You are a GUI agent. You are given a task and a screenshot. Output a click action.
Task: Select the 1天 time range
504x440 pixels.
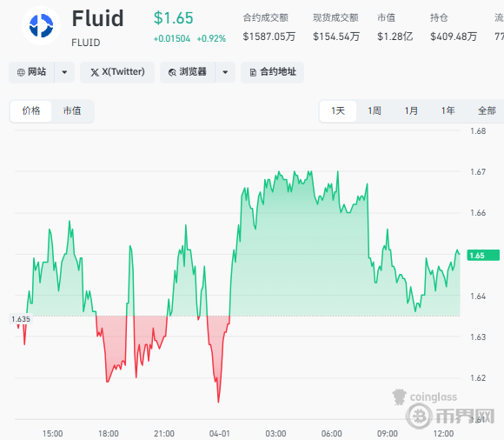(x=338, y=111)
